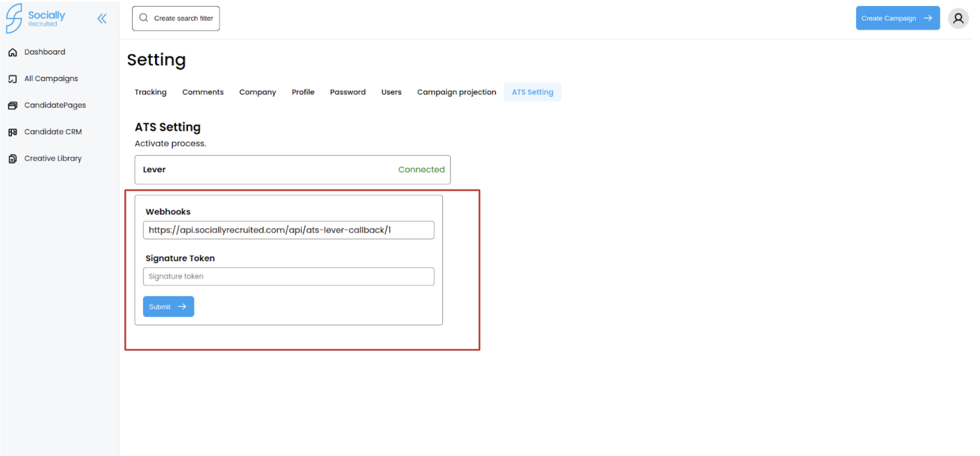Viewport: 980px width, 456px height.
Task: Open the Profile tab
Action: (x=303, y=92)
